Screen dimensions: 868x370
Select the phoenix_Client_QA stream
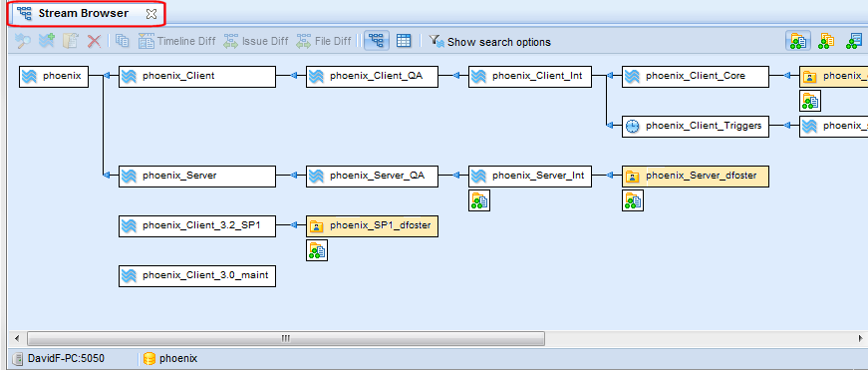372,77
